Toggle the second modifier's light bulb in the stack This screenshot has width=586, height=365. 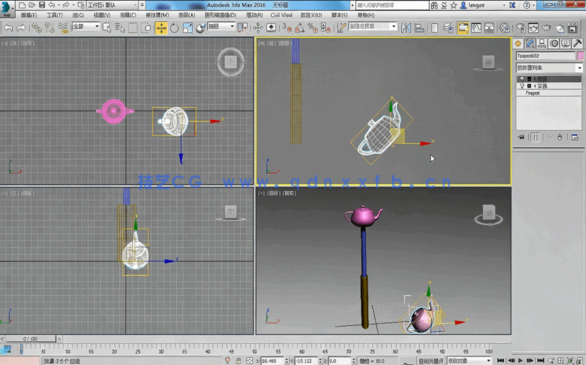(522, 86)
